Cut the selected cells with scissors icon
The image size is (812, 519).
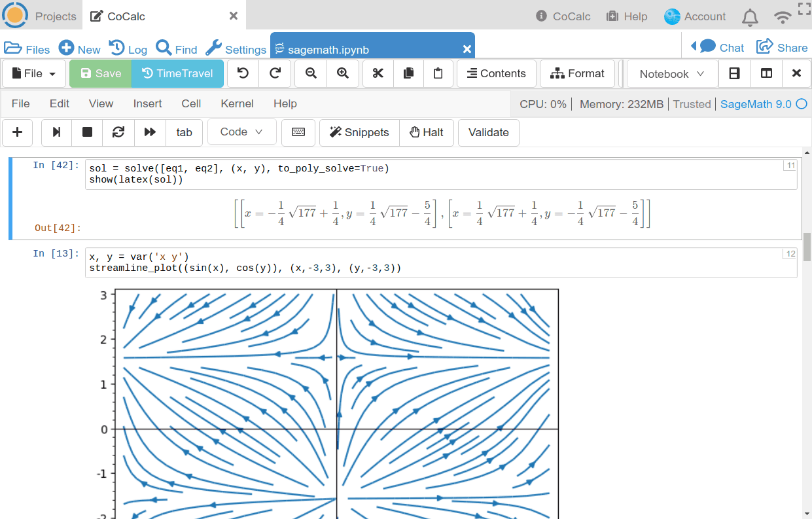coord(378,73)
